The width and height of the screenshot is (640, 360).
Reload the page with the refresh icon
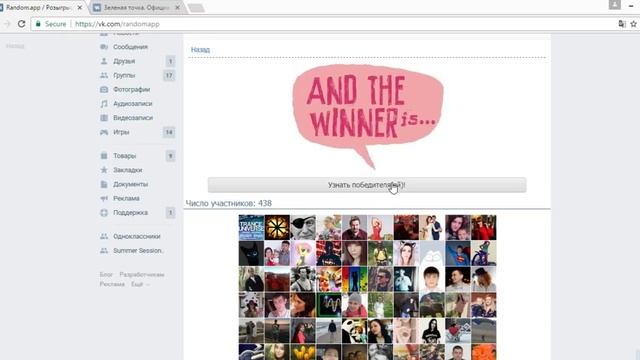point(21,24)
